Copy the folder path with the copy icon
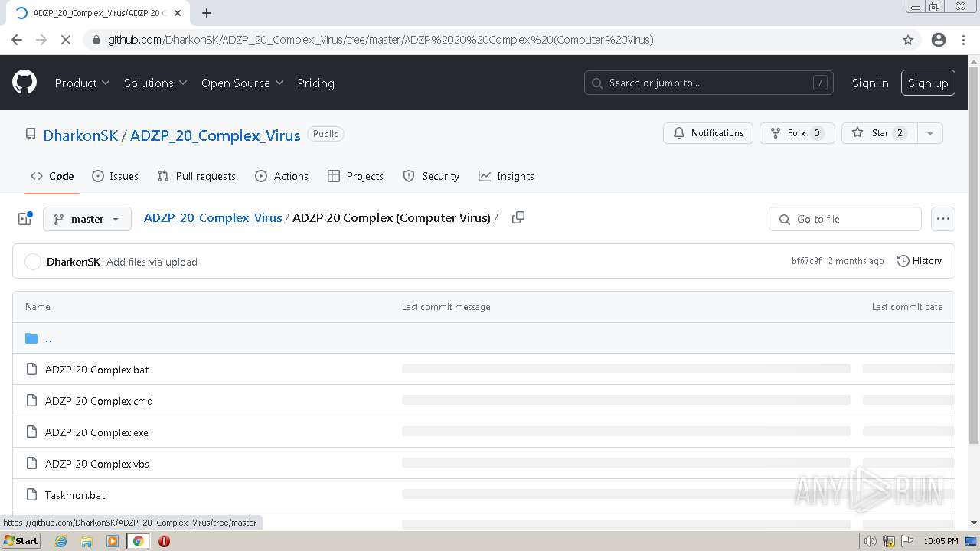 (518, 217)
